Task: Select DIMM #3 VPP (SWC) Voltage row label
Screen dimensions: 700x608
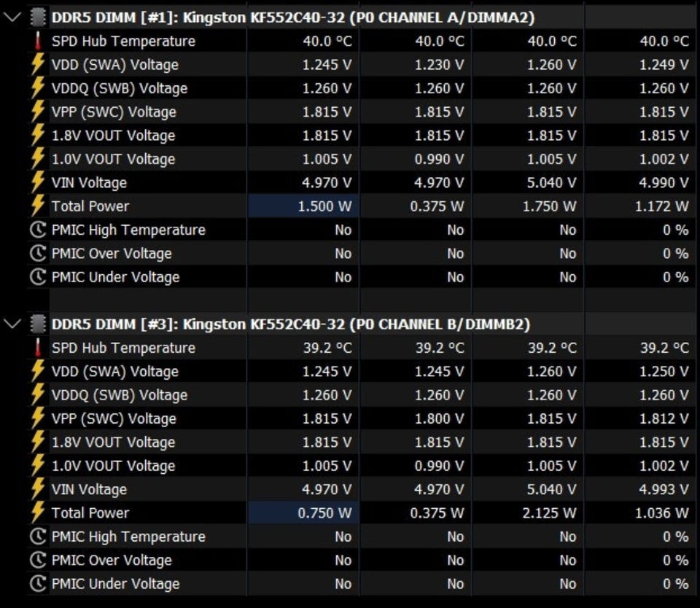Action: (x=114, y=418)
